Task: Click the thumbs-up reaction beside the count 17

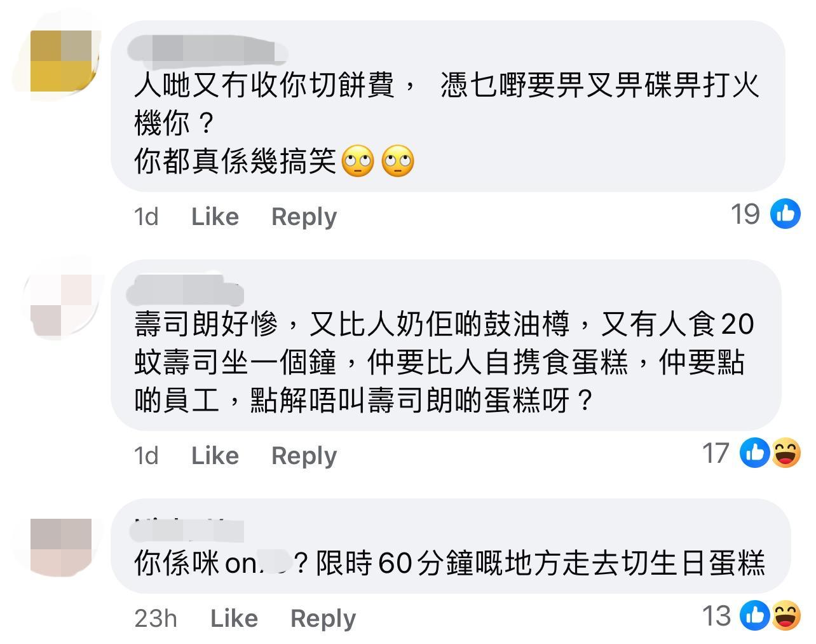Action: click(x=755, y=454)
